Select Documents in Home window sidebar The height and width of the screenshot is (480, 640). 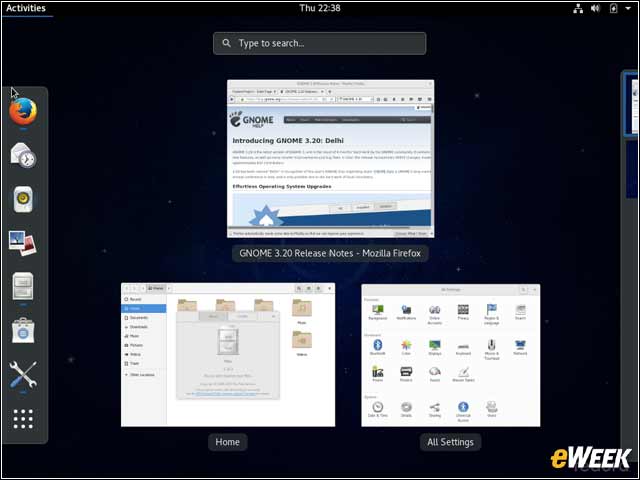click(x=144, y=318)
